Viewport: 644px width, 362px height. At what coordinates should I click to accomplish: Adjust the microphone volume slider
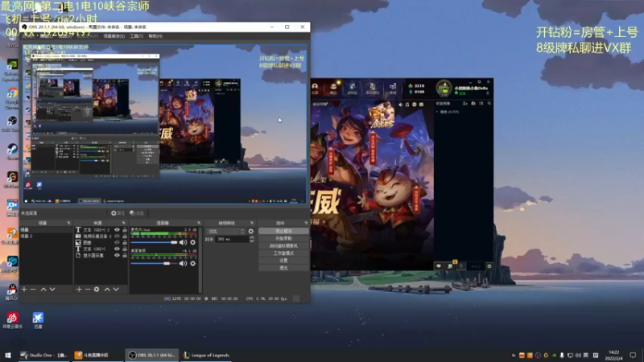pyautogui.click(x=154, y=243)
